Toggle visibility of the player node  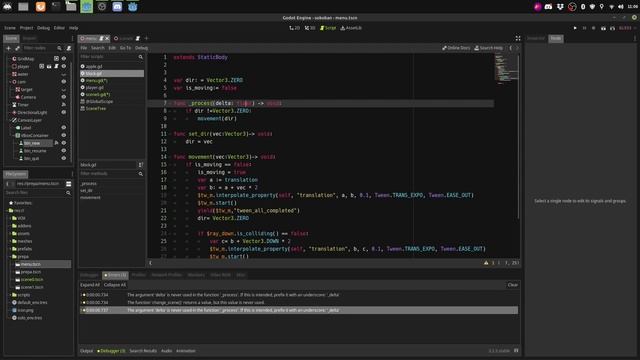64,66
